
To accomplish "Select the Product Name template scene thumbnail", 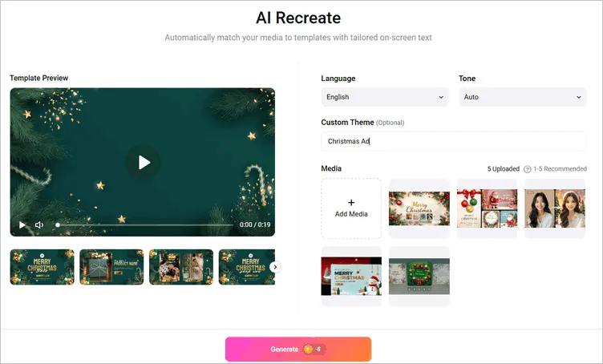I will pyautogui.click(x=111, y=267).
